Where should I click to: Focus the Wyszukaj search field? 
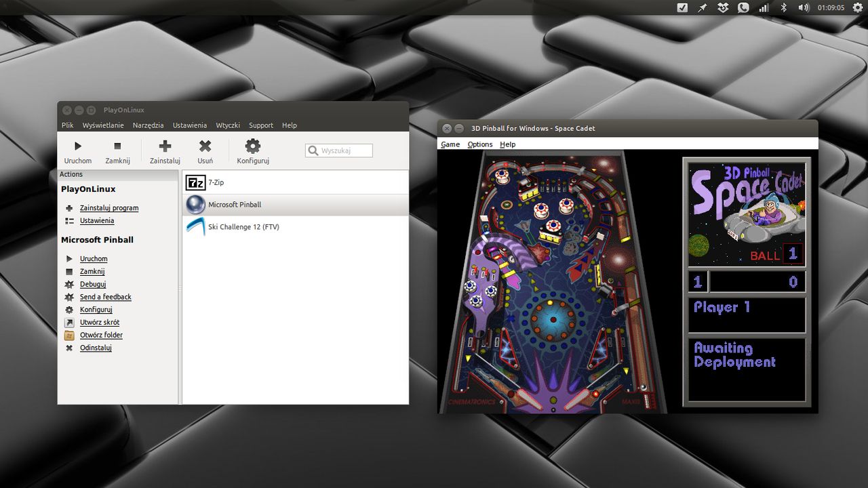(339, 150)
